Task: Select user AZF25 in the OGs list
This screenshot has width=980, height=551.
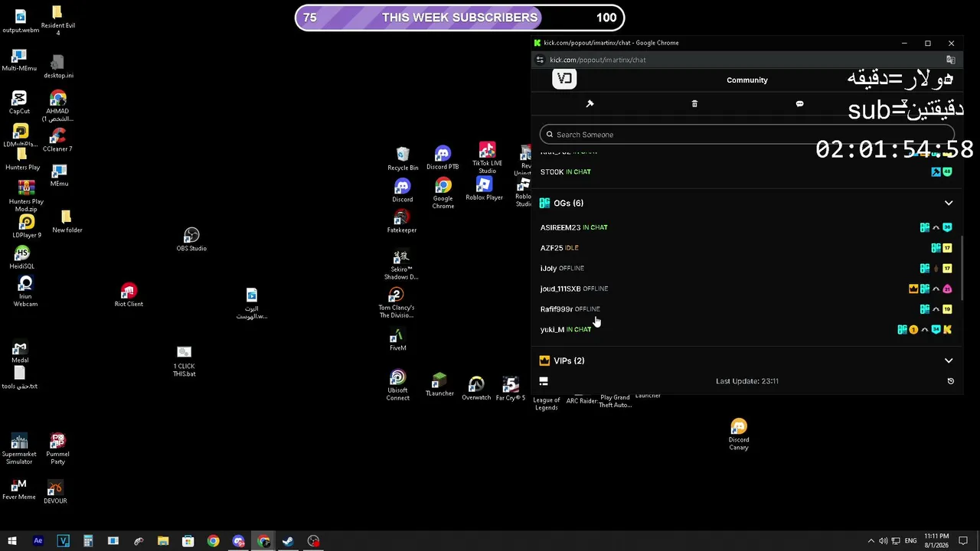Action: [x=551, y=248]
